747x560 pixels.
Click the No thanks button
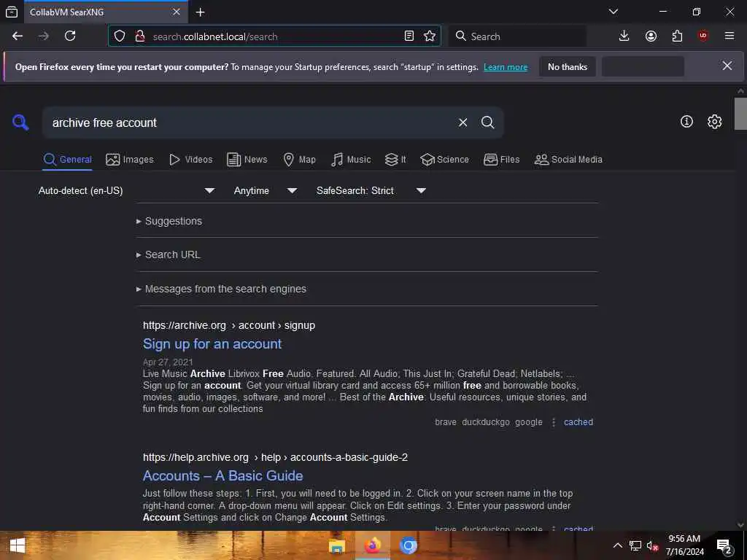coord(568,66)
